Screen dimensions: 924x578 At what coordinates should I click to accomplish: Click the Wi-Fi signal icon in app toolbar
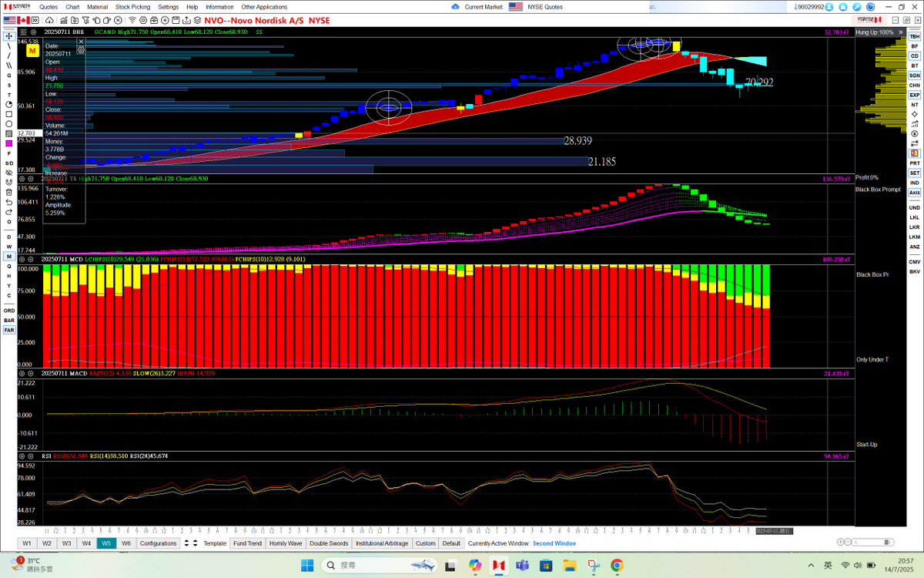[x=132, y=20]
